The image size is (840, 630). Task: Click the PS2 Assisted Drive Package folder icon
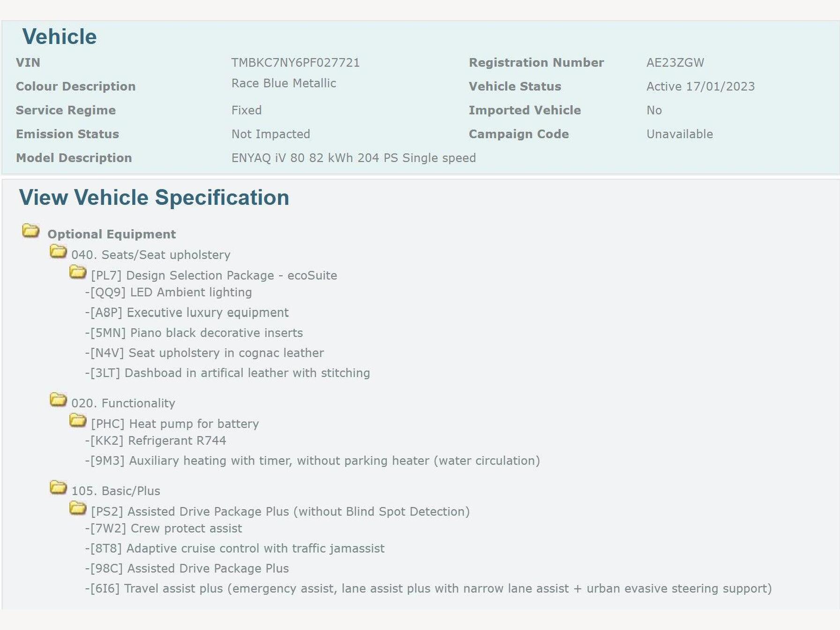(78, 508)
